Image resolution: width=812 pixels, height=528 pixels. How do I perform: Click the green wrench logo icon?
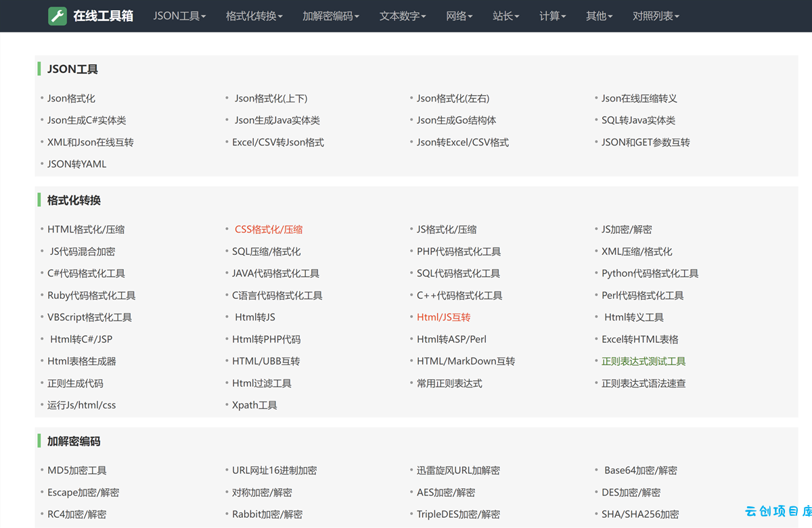coord(58,16)
